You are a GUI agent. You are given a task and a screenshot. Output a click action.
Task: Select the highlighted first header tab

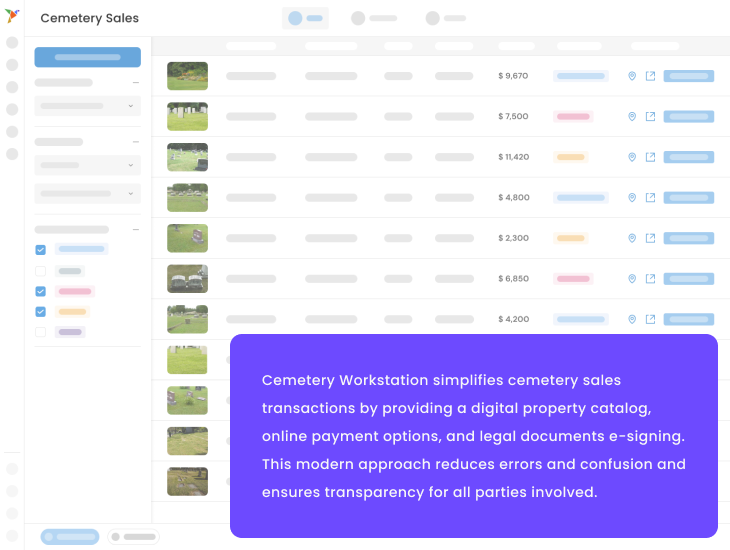(x=305, y=18)
